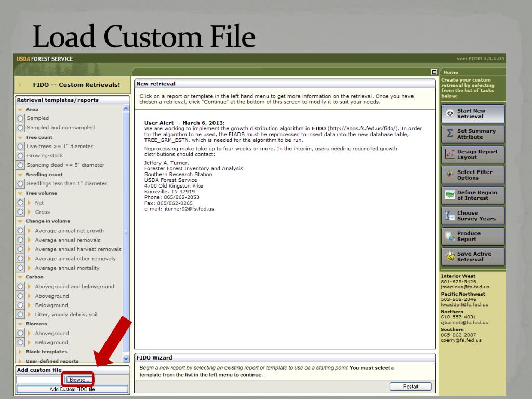Click the User-defined reports tree item

[52, 361]
